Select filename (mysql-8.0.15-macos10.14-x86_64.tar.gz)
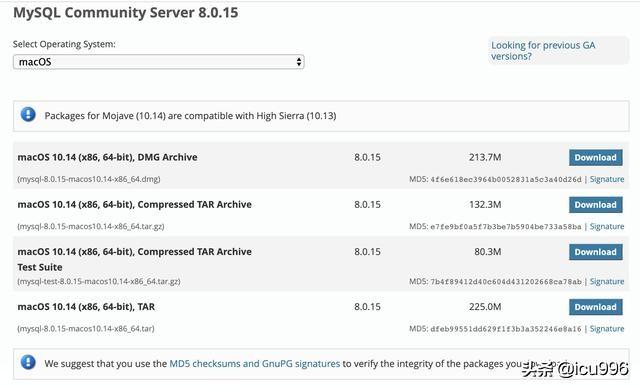 pyautogui.click(x=91, y=227)
